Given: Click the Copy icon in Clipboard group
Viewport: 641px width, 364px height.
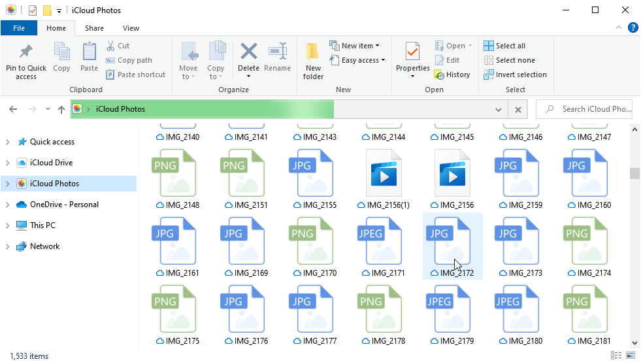Looking at the screenshot, I should point(61,52).
